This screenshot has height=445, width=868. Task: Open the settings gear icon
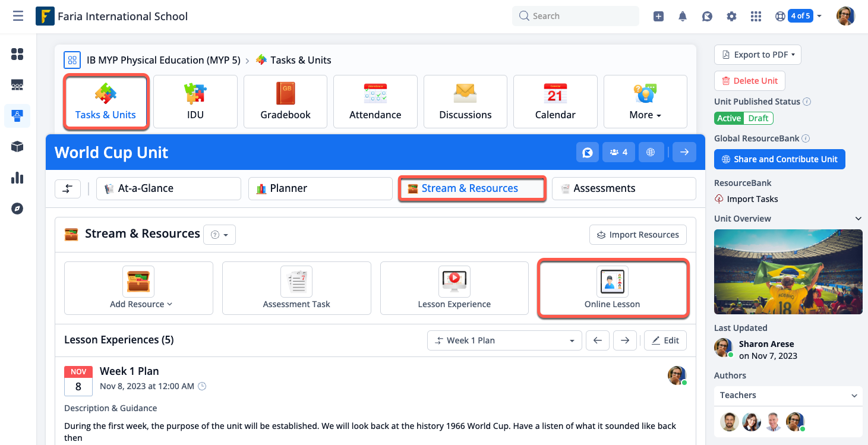click(731, 16)
